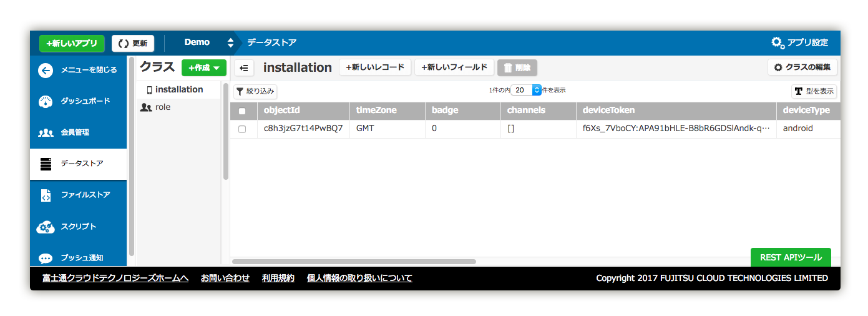Viewport: 868px width, 316px height.
Task: Click the アプリ設定 gear icon
Action: coord(778,42)
